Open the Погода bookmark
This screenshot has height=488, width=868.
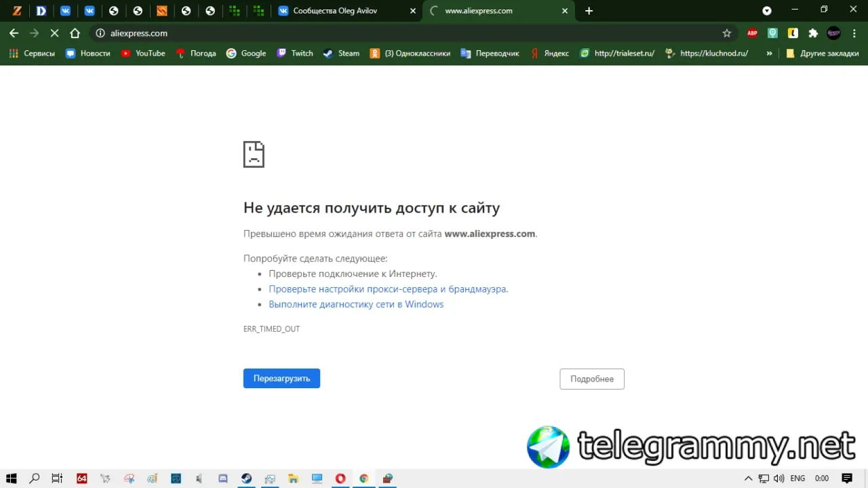(x=196, y=53)
